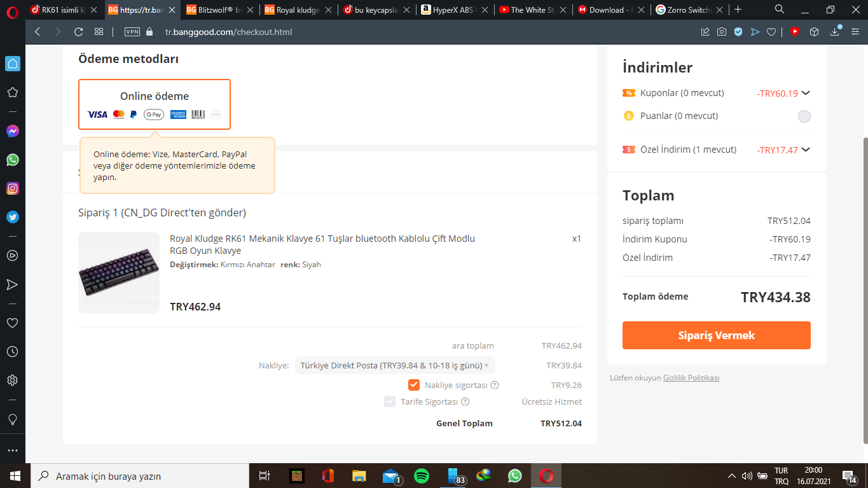Open Tarife Sigortası help question mark
The width and height of the screenshot is (868, 488).
pyautogui.click(x=465, y=401)
